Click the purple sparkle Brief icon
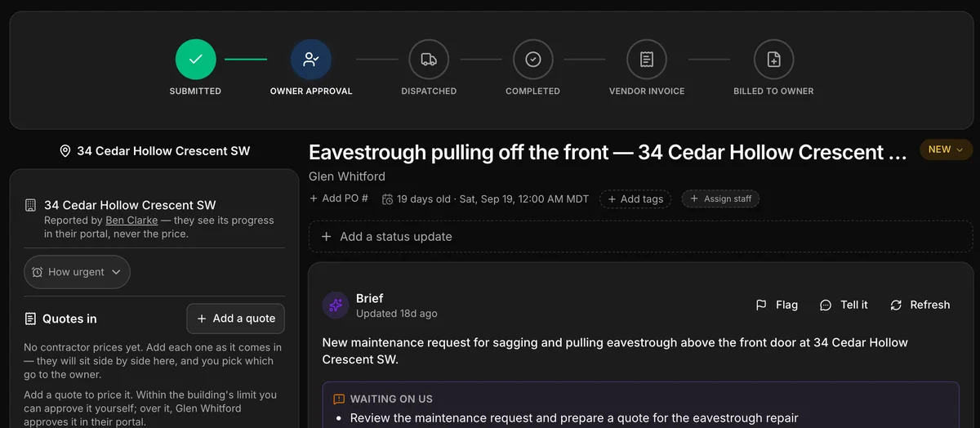Image resolution: width=980 pixels, height=428 pixels. point(336,305)
